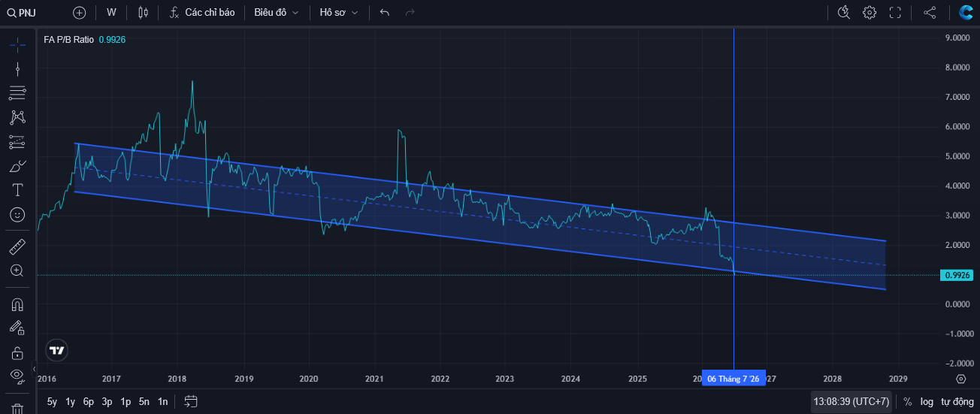Open the go to date calendar icon
The height and width of the screenshot is (414, 980).
click(x=191, y=402)
